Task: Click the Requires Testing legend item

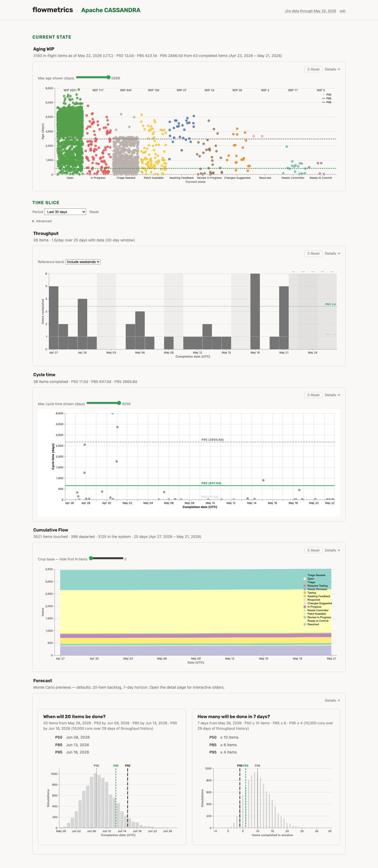Action: (x=316, y=586)
